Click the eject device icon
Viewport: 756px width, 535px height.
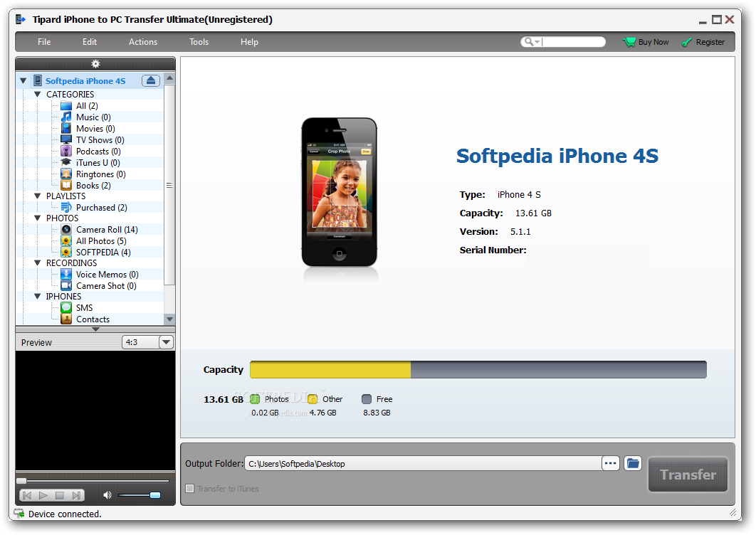point(150,80)
